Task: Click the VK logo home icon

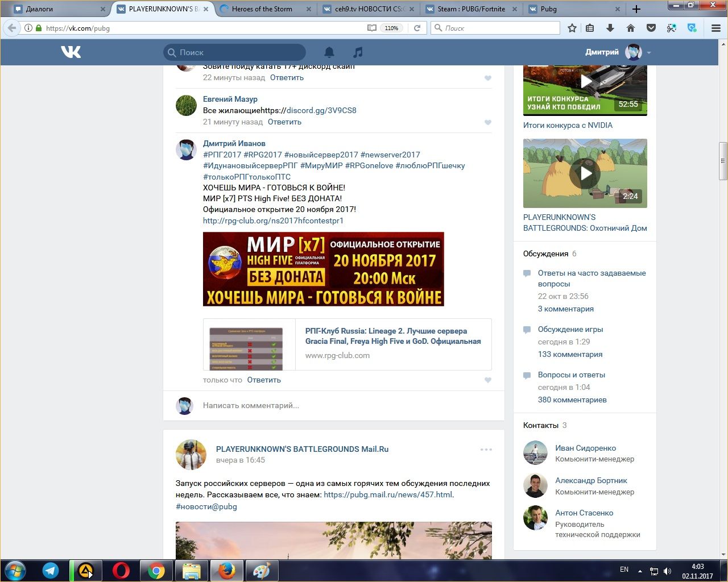Action: click(x=71, y=52)
